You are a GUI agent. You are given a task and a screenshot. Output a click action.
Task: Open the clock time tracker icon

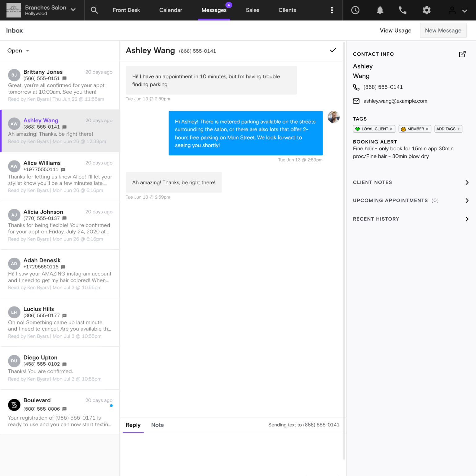pos(355,10)
